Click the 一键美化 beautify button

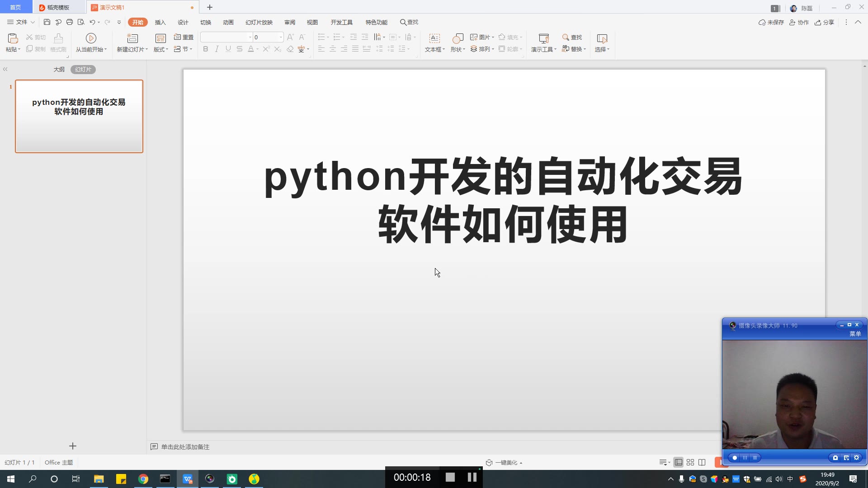505,462
